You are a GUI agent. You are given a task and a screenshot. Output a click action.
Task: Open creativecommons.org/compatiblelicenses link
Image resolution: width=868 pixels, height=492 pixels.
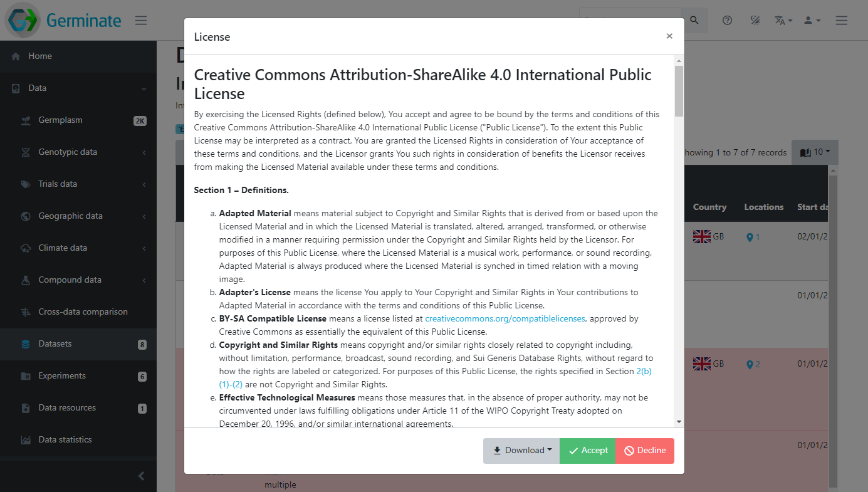point(505,318)
